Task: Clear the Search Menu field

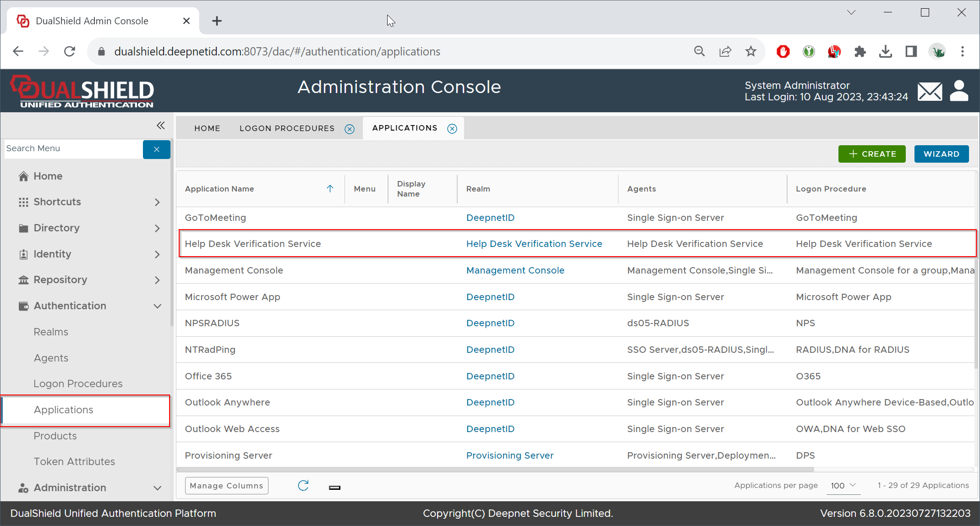Action: [x=156, y=149]
